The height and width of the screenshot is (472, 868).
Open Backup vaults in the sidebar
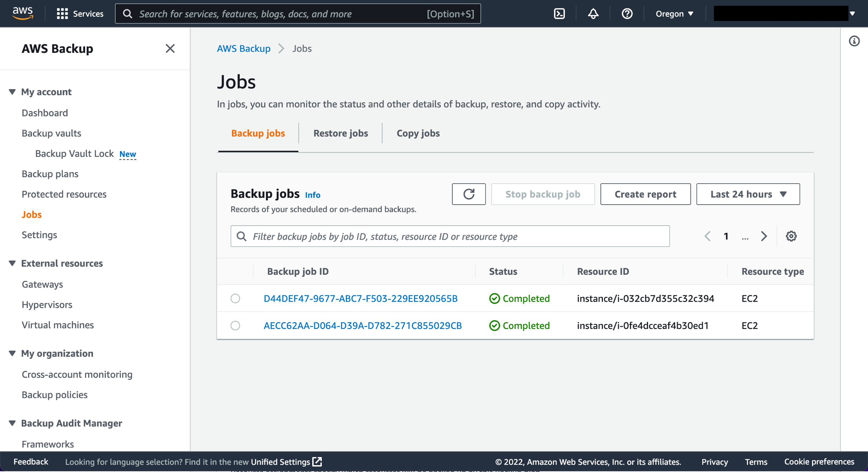click(x=51, y=133)
